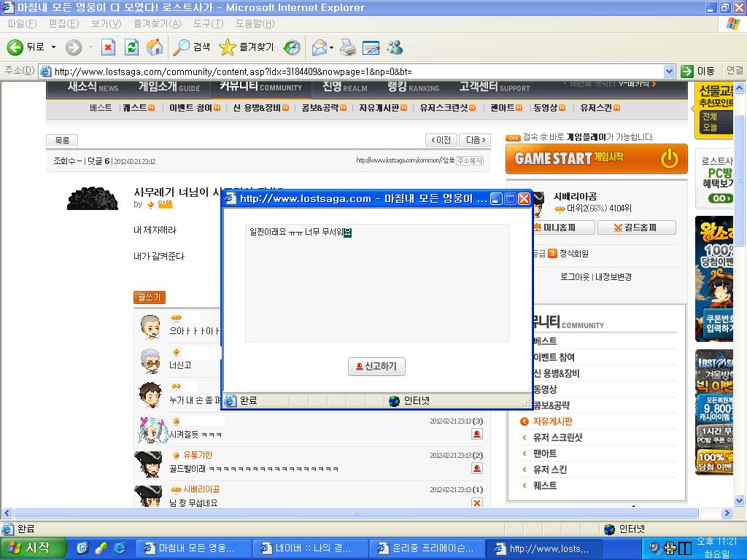Open 자유게시판 link in community sidebar
747x560 pixels.
[x=553, y=421]
